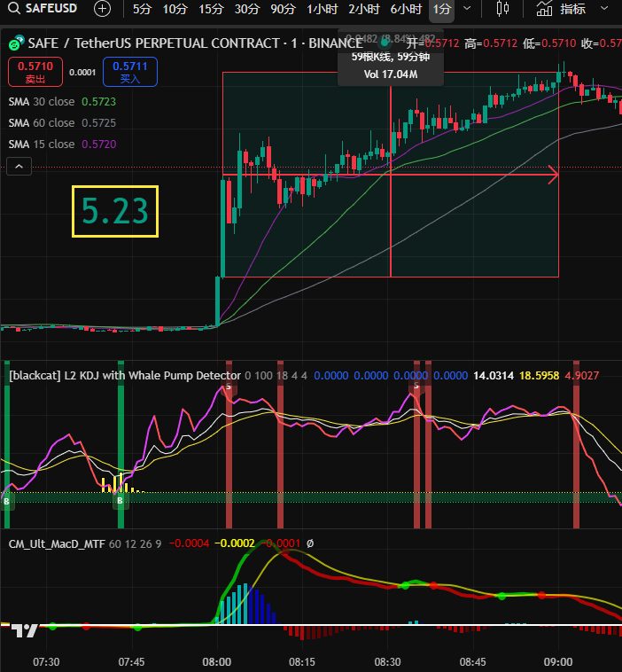
Task: Click the KDJ value 14.0314
Action: (493, 376)
